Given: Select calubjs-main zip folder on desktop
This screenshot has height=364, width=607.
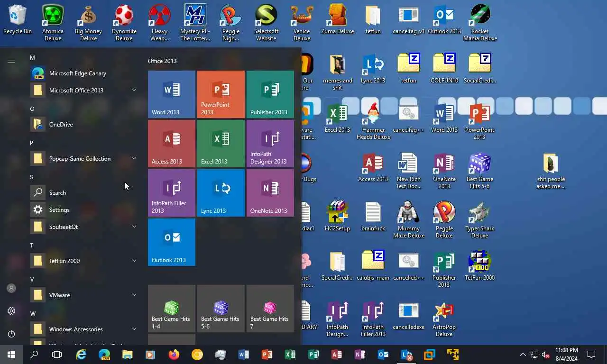Looking at the screenshot, I should tap(373, 266).
